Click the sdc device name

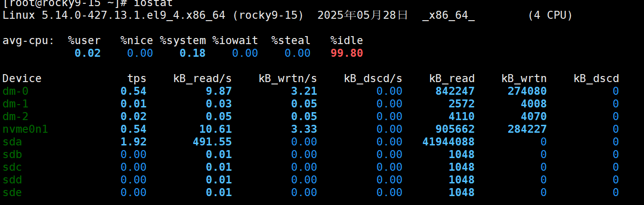click(12, 167)
